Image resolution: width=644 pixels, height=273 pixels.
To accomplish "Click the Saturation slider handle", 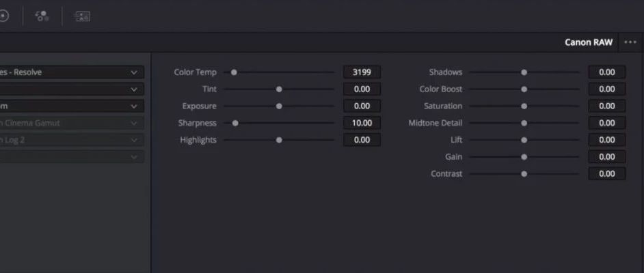I will click(x=524, y=106).
